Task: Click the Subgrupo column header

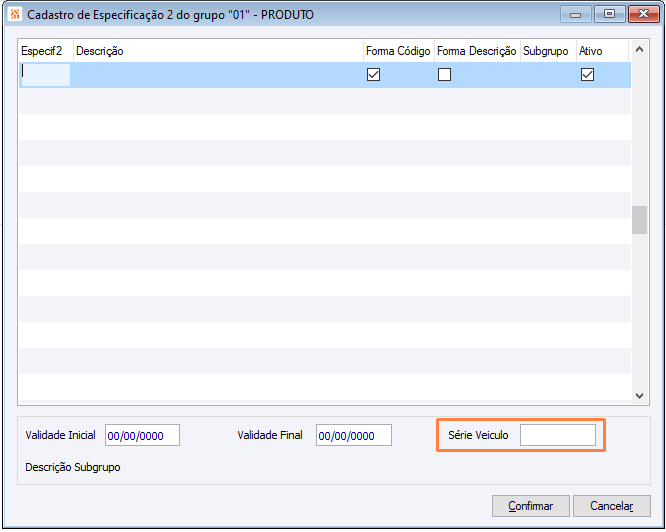Action: [546, 51]
